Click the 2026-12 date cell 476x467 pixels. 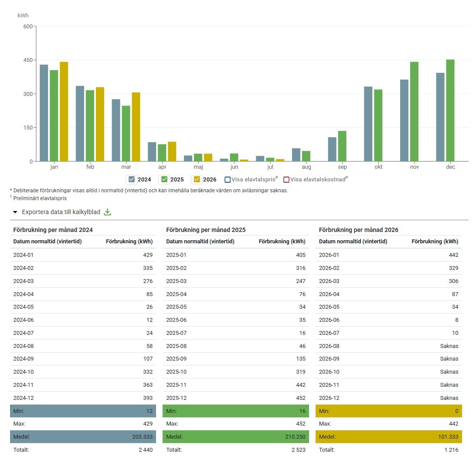click(x=329, y=398)
